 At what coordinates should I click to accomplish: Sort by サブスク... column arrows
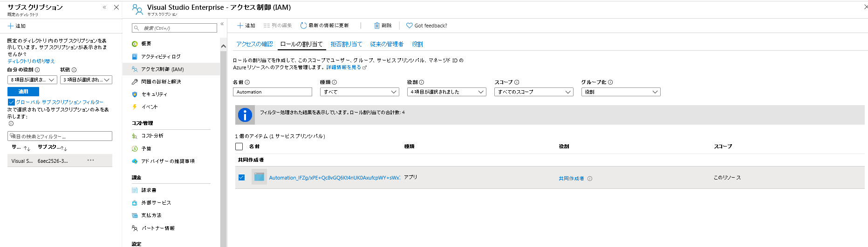tap(64, 148)
